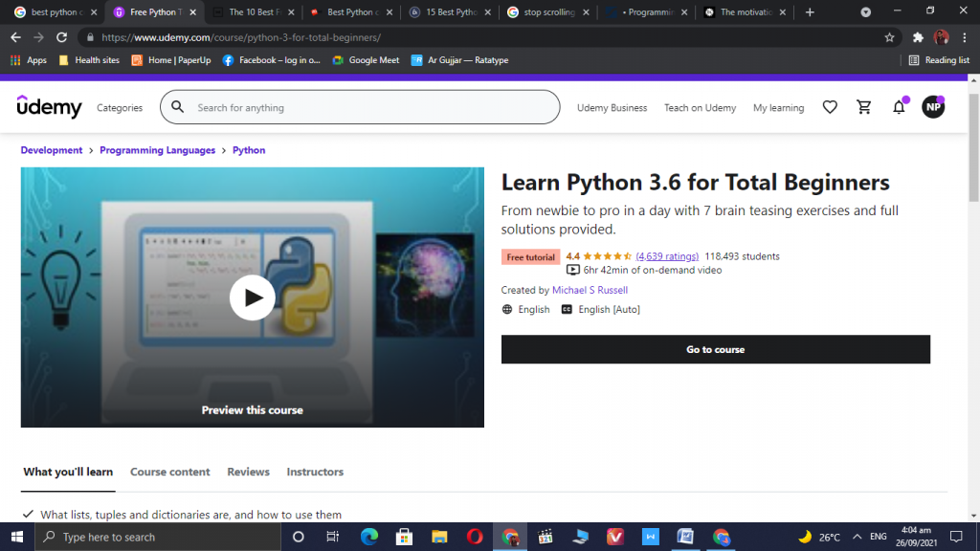The width and height of the screenshot is (980, 551).
Task: Open File Explorer from taskbar
Action: (439, 537)
